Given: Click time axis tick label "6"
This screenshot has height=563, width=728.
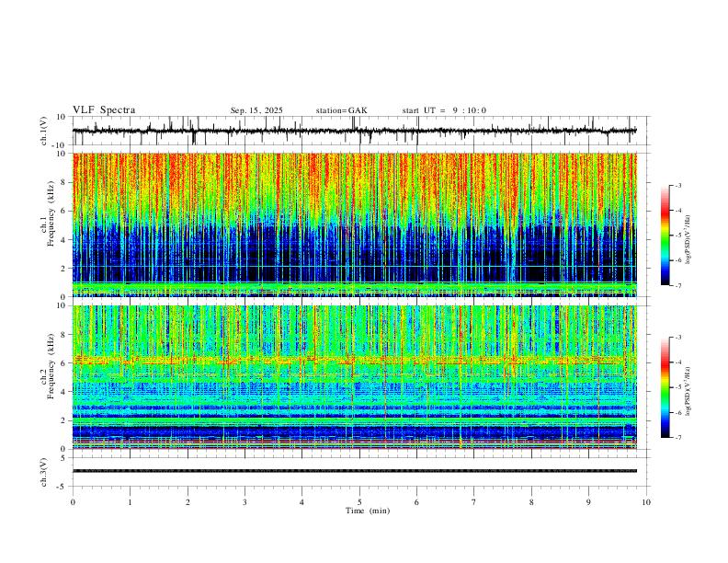Looking at the screenshot, I should [x=416, y=502].
